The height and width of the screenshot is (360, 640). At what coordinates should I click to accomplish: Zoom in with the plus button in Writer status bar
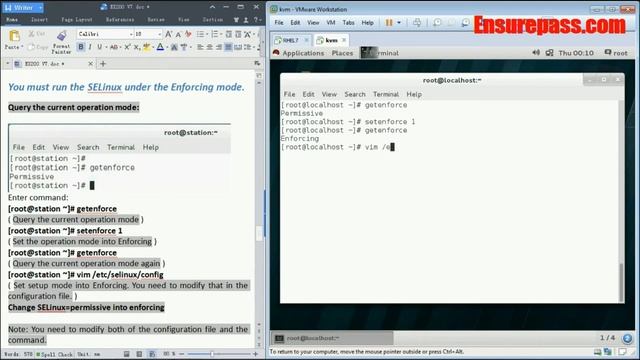point(256,354)
